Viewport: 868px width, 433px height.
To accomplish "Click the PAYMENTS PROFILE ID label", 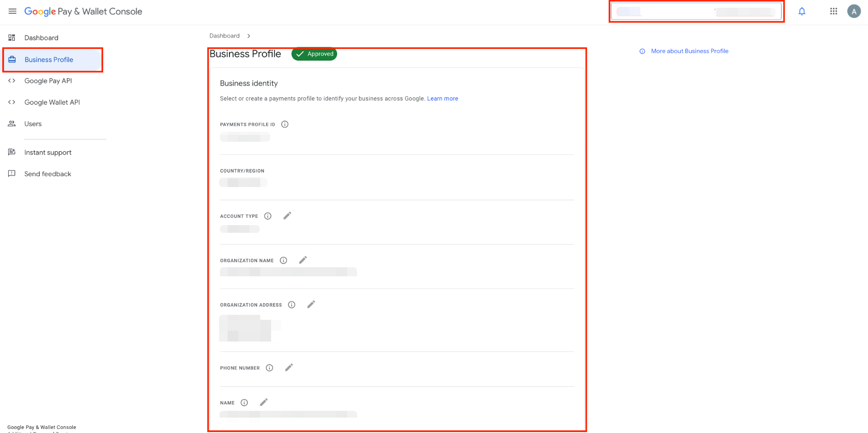I will click(248, 125).
